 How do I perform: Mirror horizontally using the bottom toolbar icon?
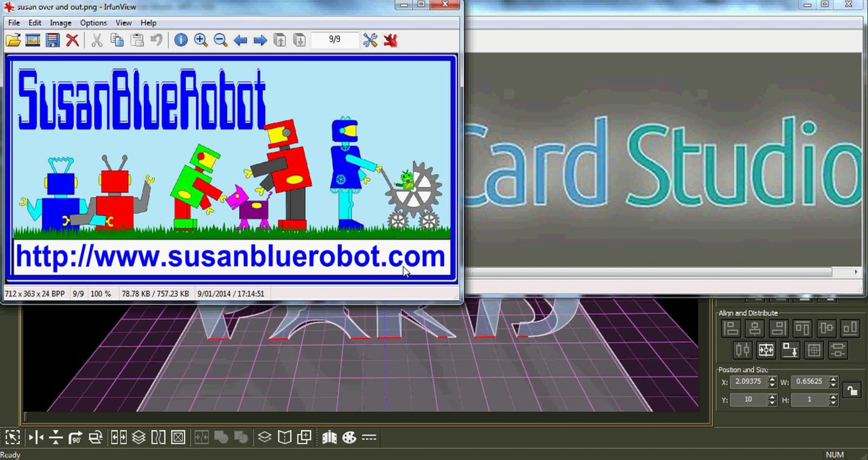(x=36, y=438)
